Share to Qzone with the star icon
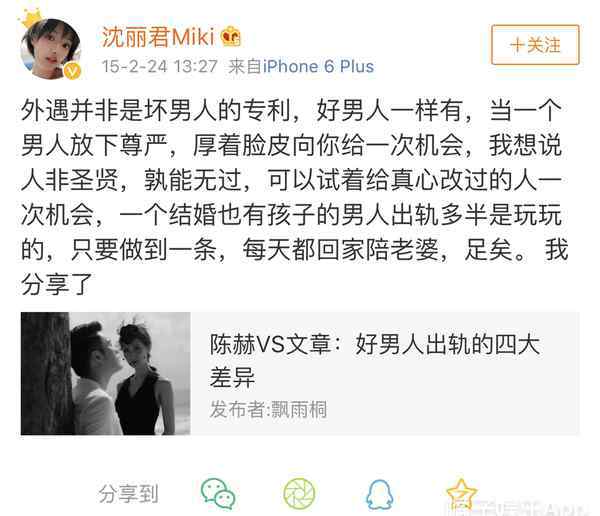This screenshot has height=516, width=600. click(461, 494)
